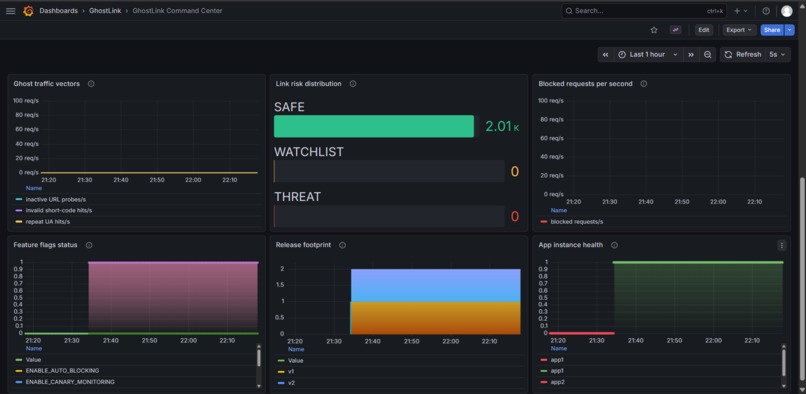Open App instance health panel menu
Viewport: 806px width, 394px height.
pos(781,245)
